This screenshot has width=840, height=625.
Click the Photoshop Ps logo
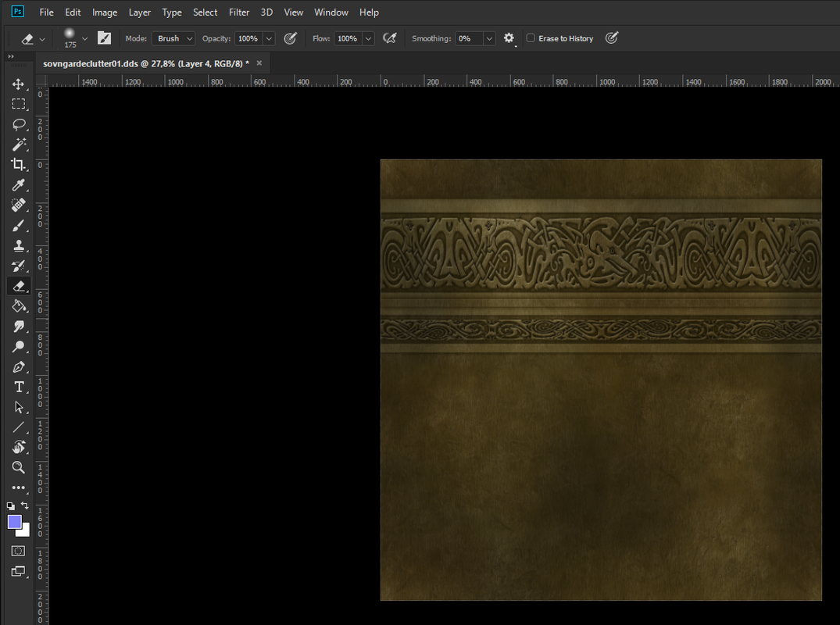[18, 12]
